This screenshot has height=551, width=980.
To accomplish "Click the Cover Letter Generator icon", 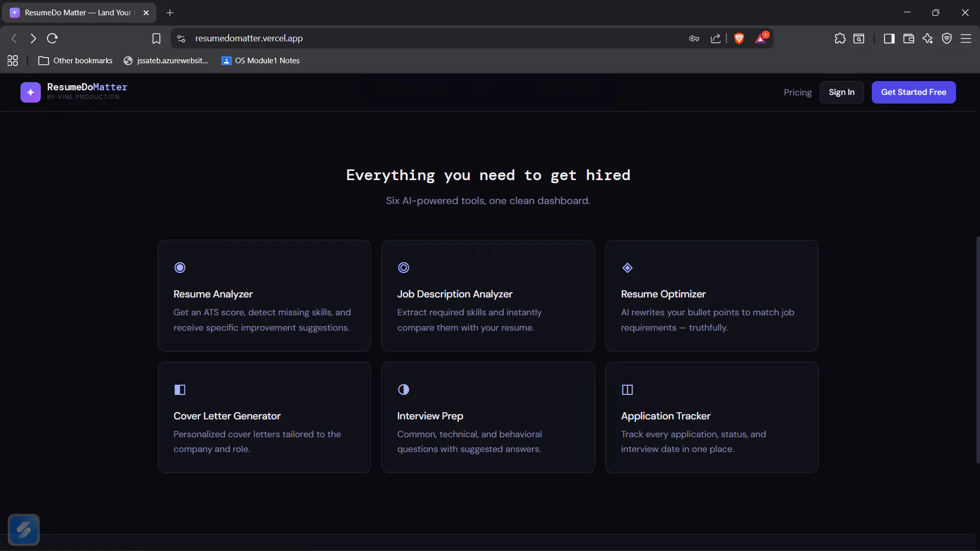I will pyautogui.click(x=180, y=390).
